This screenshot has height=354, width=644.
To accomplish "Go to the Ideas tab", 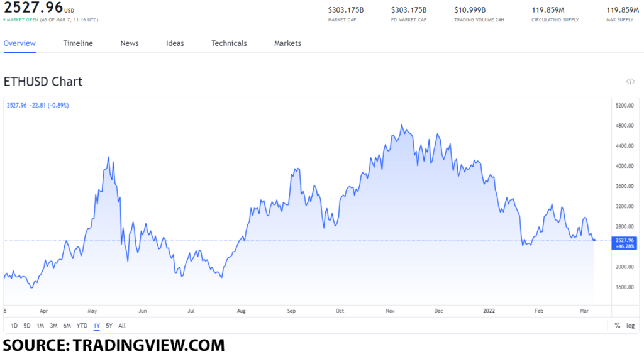I will (175, 43).
